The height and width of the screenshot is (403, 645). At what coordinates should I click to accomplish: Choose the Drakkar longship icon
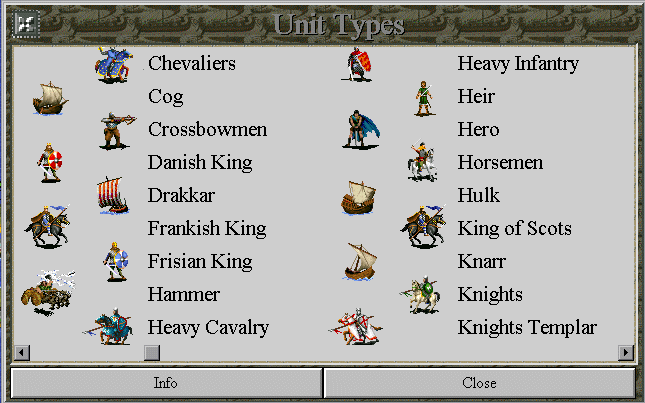(x=112, y=196)
